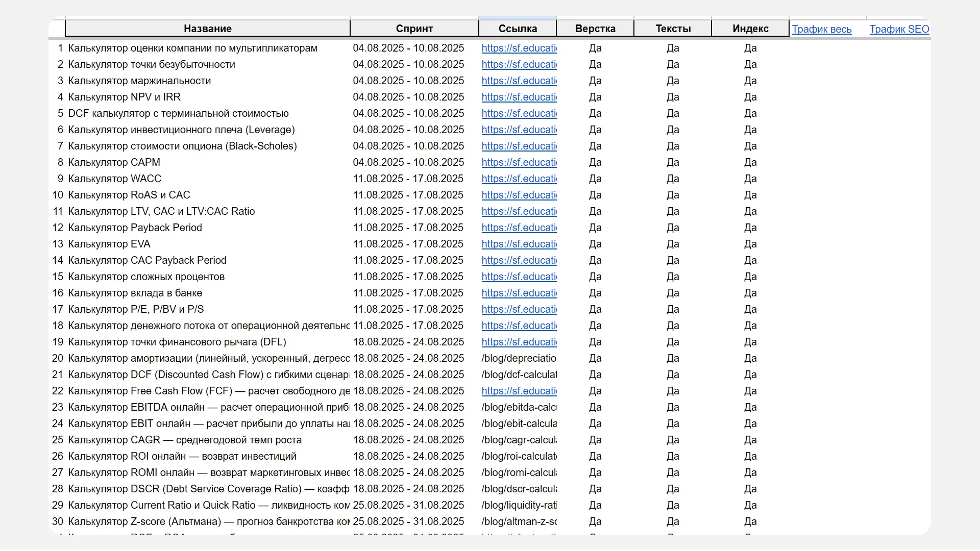
Task: Click the name cell for Калькулятор ROMI онлайн
Action: 209,472
